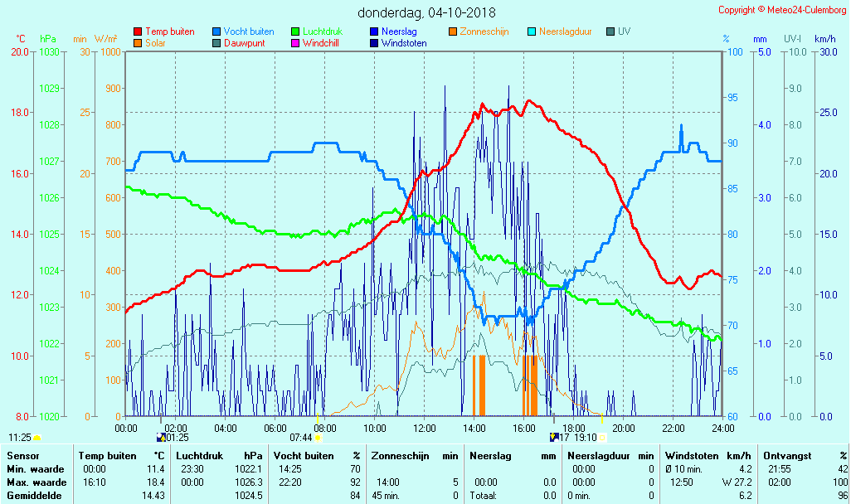Click the sunset icon right of 19:10
The width and height of the screenshot is (851, 504).
pos(603,437)
